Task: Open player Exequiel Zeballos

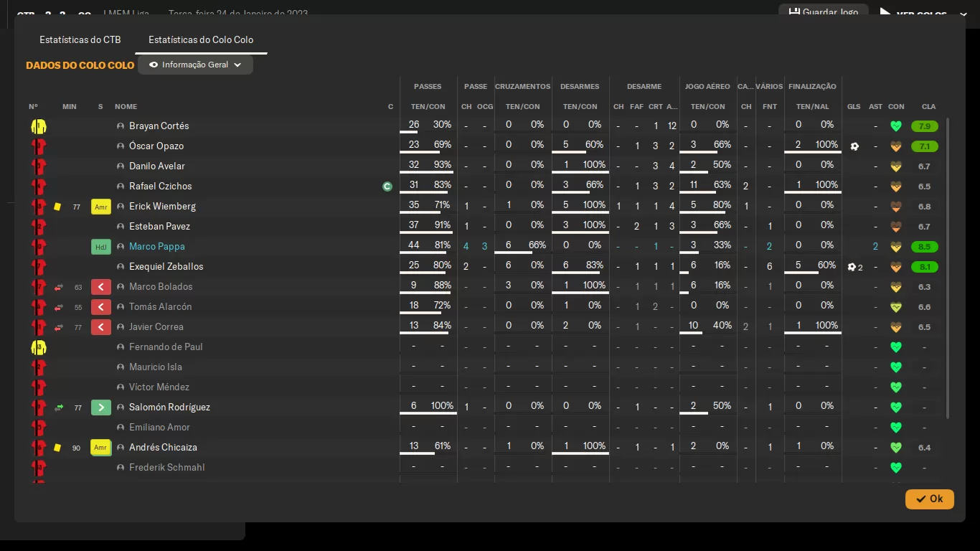Action: coord(166,266)
